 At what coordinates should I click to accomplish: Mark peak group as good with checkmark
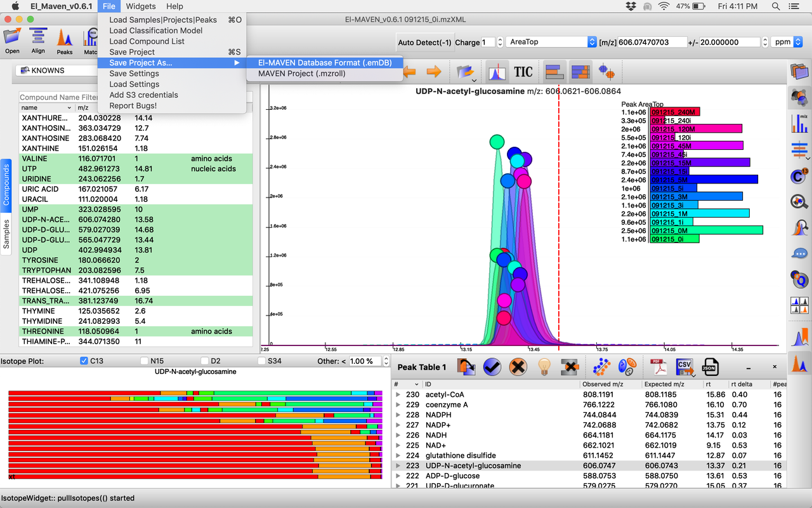click(x=492, y=366)
